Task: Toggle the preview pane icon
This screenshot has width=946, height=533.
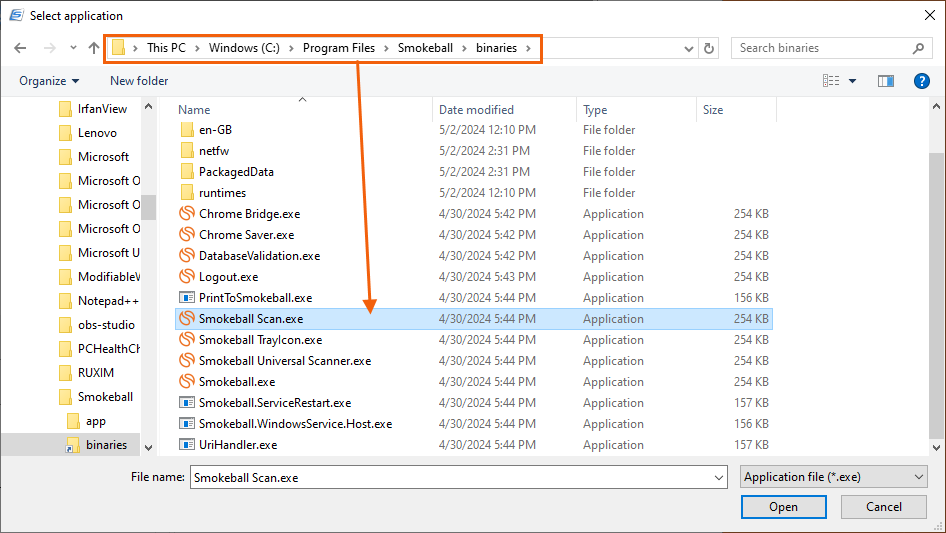Action: tap(886, 81)
